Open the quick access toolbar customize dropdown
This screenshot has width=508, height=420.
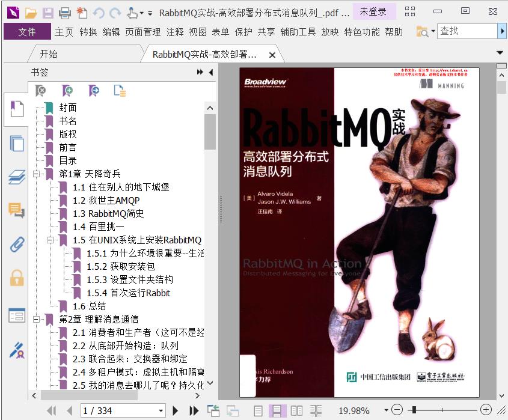[x=150, y=13]
